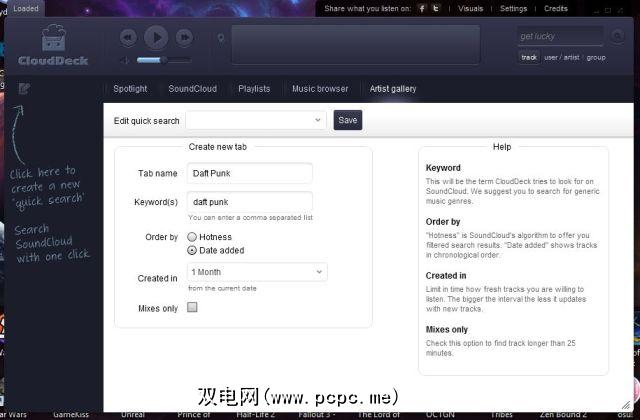Open Settings menu

point(513,9)
